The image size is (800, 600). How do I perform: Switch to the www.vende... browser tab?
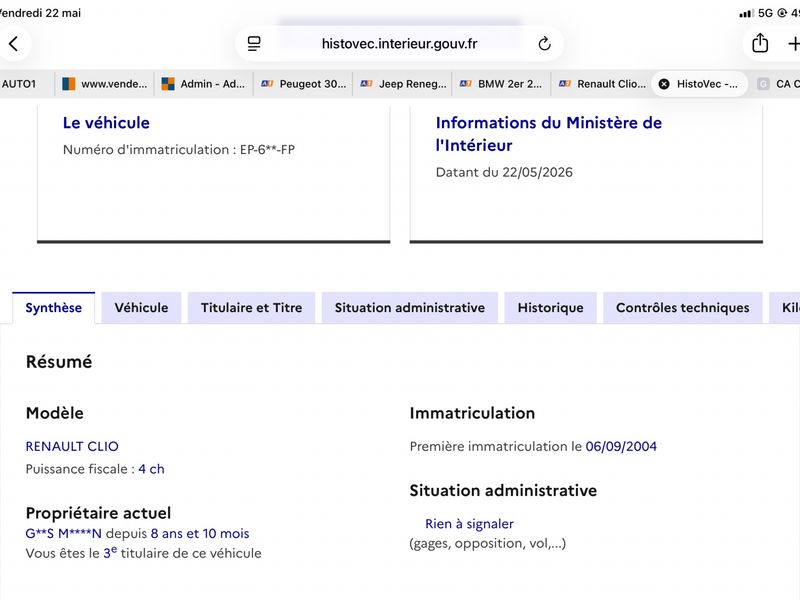coord(105,84)
